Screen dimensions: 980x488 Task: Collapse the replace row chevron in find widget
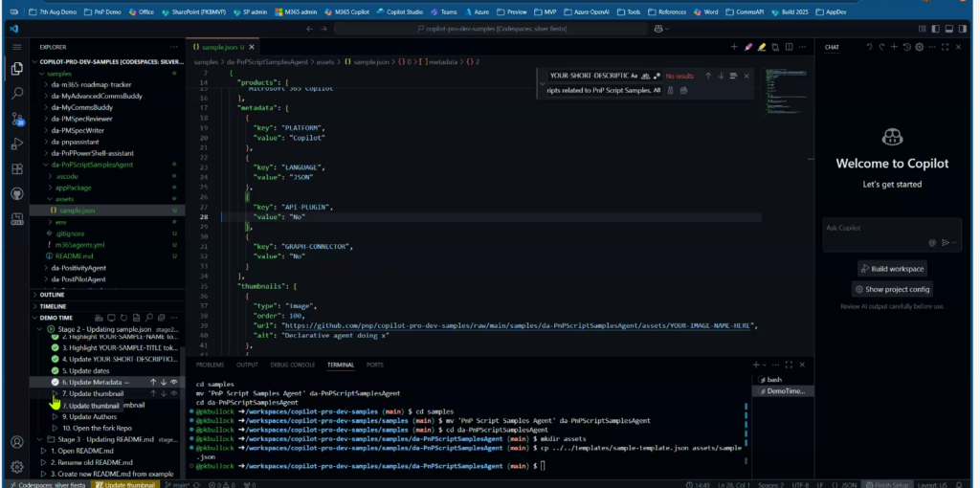click(x=542, y=83)
